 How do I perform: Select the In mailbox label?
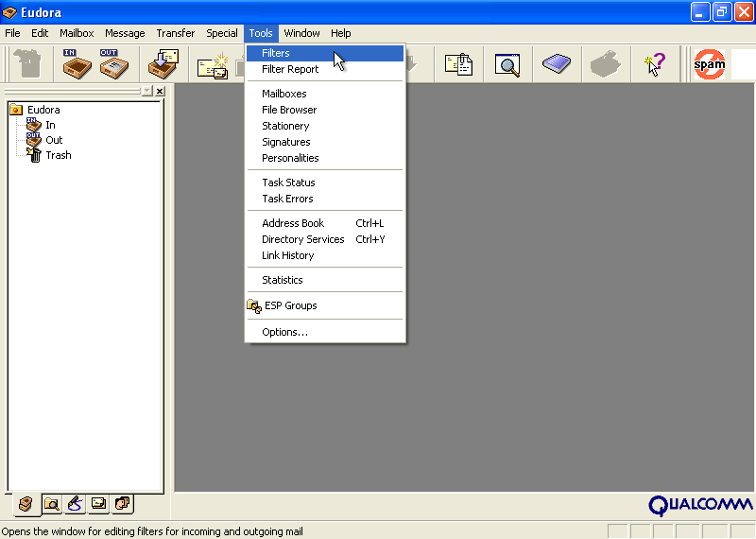point(51,125)
